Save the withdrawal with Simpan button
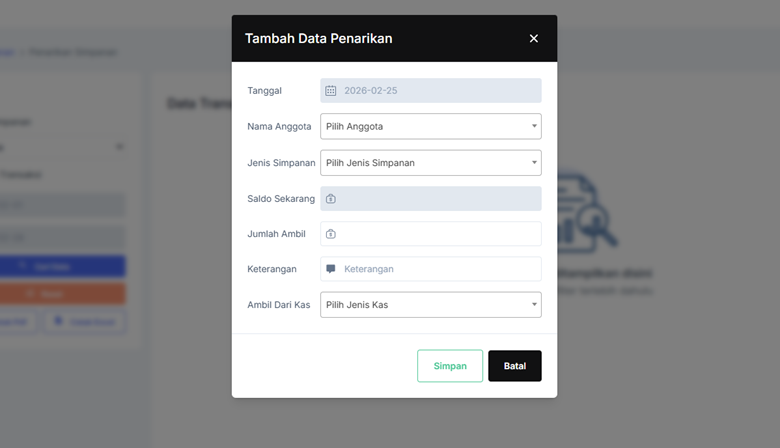 pos(450,366)
